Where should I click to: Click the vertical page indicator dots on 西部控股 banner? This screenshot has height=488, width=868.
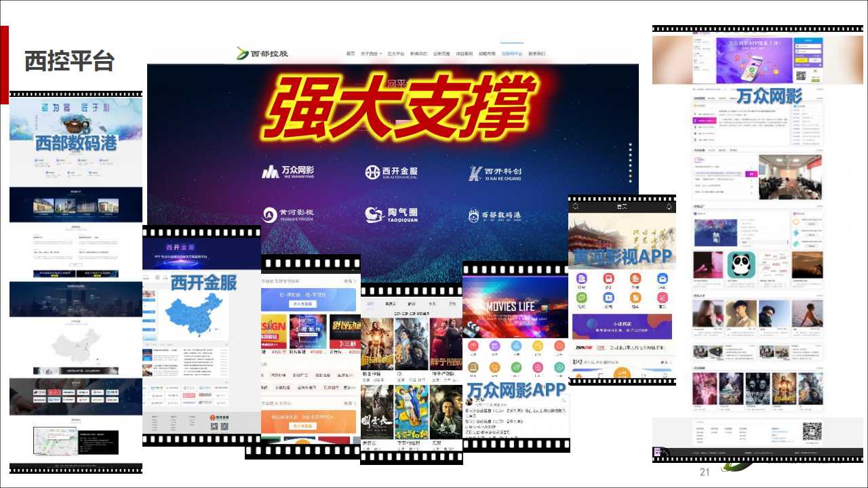click(630, 163)
